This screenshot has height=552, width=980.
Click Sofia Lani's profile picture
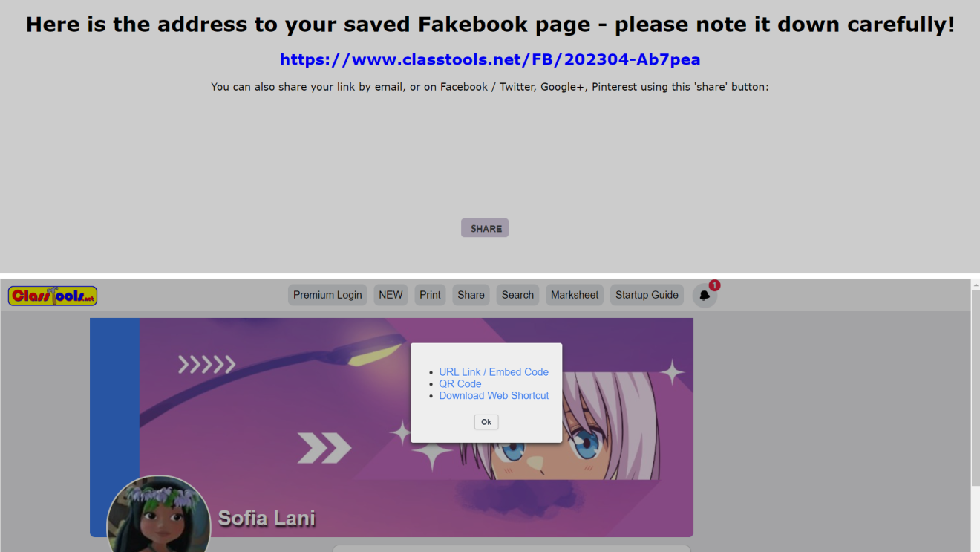click(x=159, y=516)
